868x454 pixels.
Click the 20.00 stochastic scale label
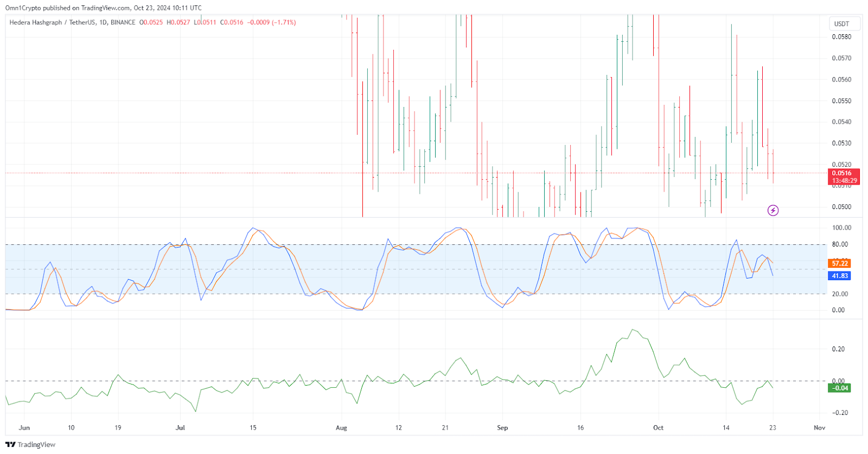(840, 294)
